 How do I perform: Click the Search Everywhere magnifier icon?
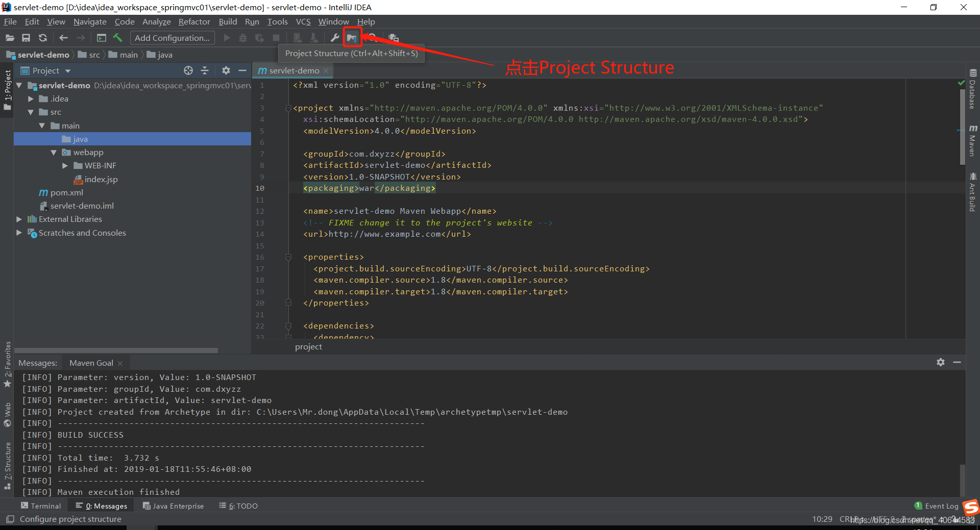click(372, 38)
